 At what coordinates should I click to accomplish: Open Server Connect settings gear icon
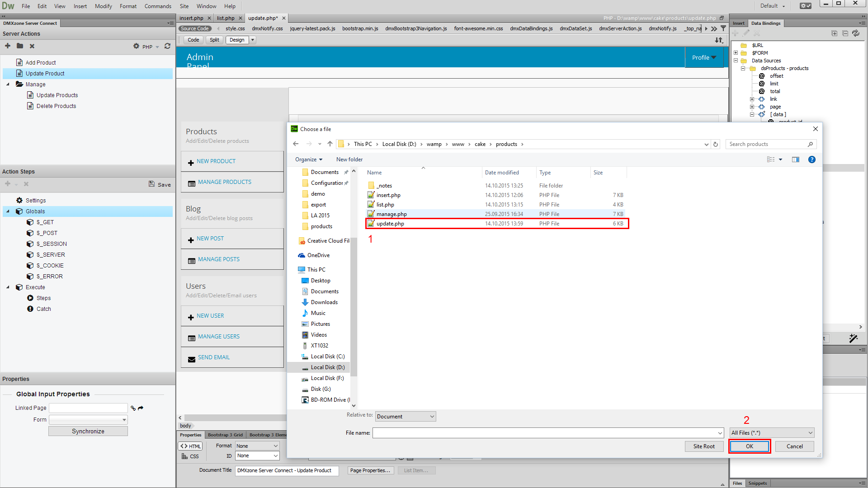(136, 46)
